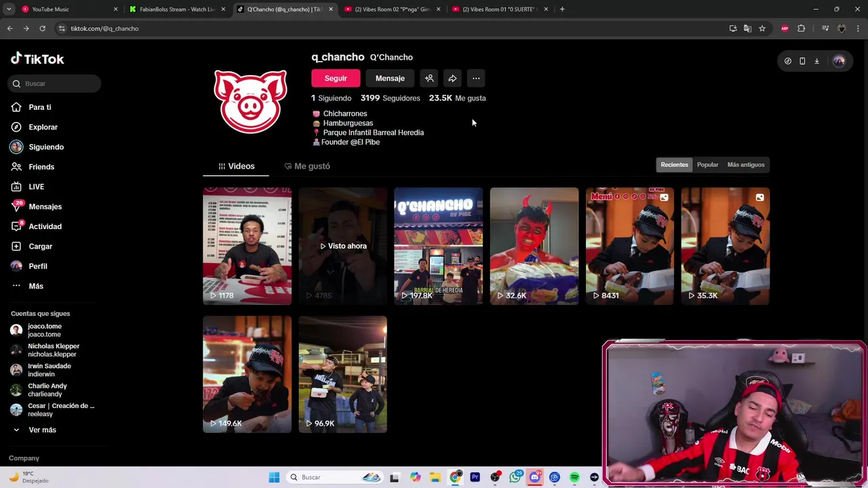Switch to Vibes Room 01 tab
This screenshot has height=488, width=868.
pos(500,9)
